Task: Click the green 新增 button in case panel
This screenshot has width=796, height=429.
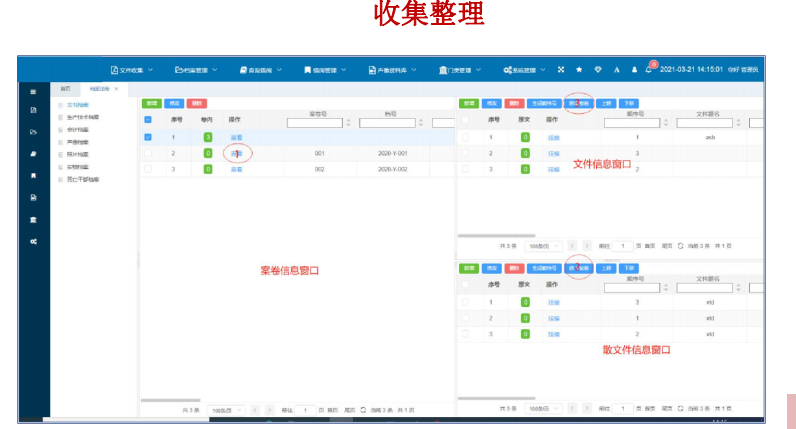Action: [151, 103]
